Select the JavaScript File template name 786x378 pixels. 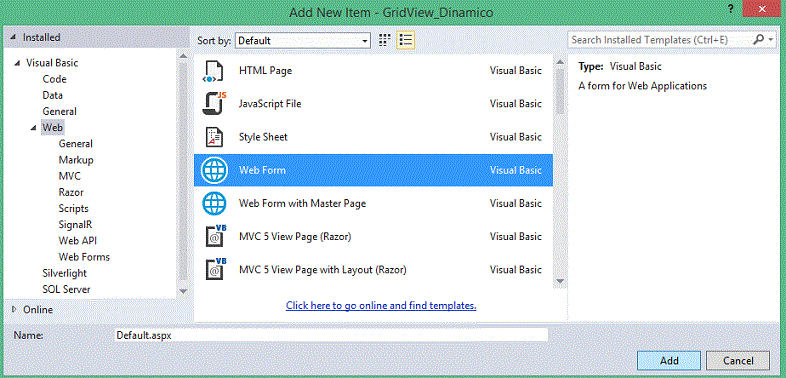pos(270,104)
